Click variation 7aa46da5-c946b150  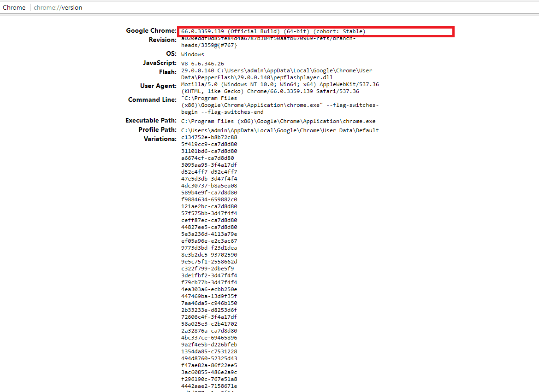pos(209,303)
